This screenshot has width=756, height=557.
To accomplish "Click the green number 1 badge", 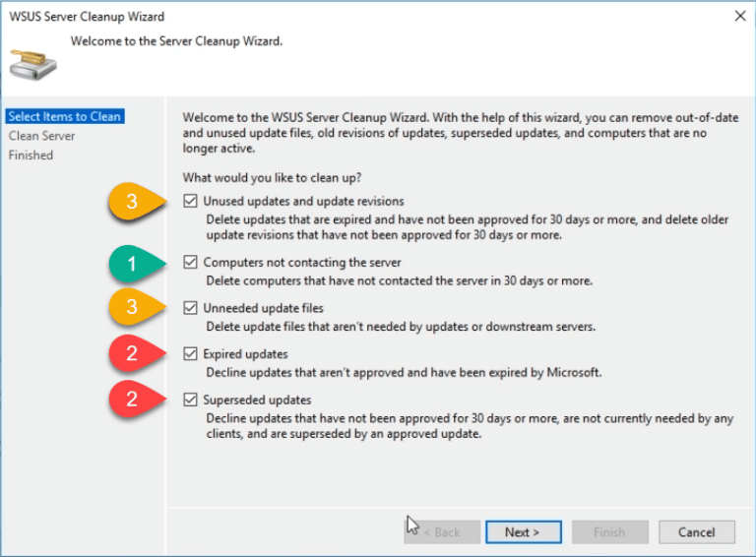I will coord(132,263).
